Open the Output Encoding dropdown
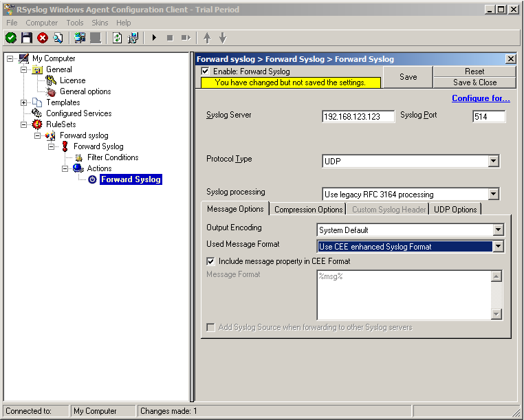The height and width of the screenshot is (420, 524). coord(498,230)
